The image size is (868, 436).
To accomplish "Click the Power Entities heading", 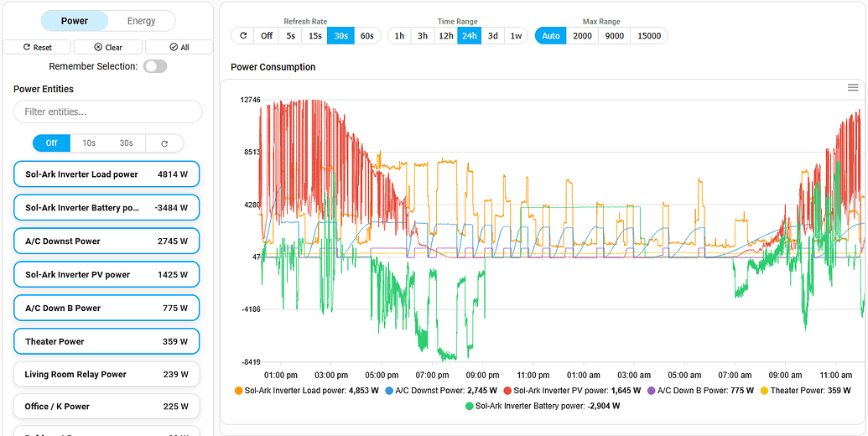I will (43, 89).
